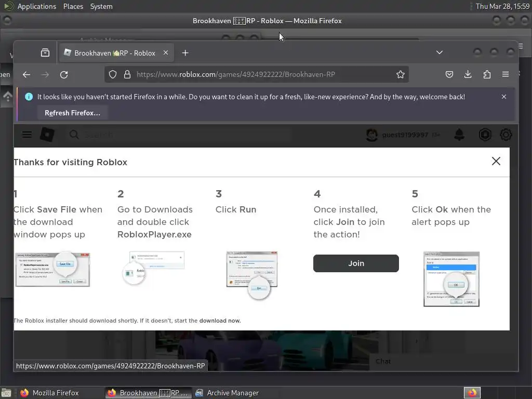The height and width of the screenshot is (399, 532).
Task: Go back with the Firefox back arrow
Action: point(26,75)
